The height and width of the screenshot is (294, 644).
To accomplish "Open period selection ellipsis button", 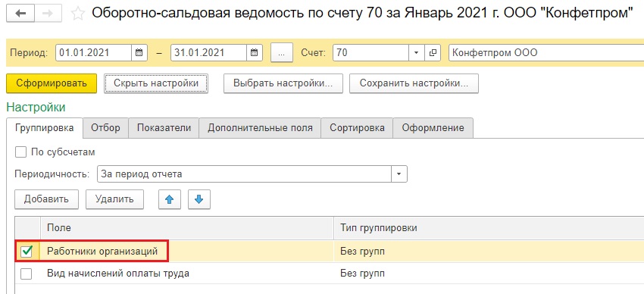I will pos(282,52).
